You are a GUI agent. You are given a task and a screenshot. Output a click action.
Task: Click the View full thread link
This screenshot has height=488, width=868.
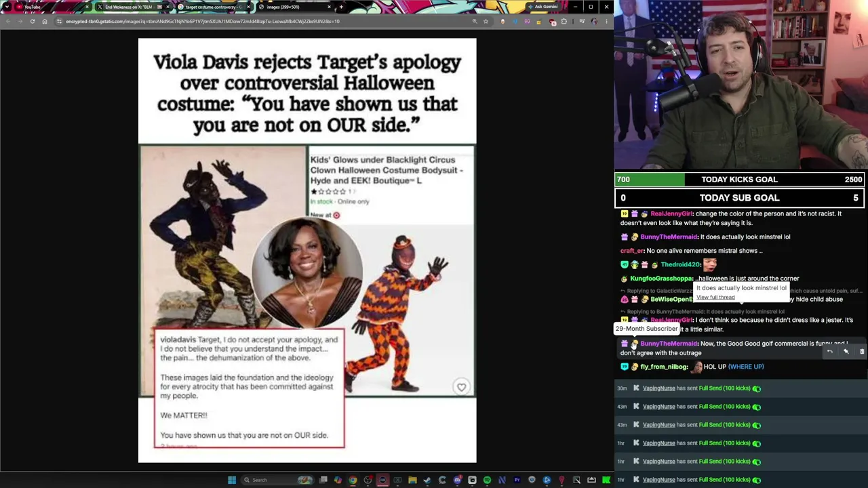[x=715, y=298]
